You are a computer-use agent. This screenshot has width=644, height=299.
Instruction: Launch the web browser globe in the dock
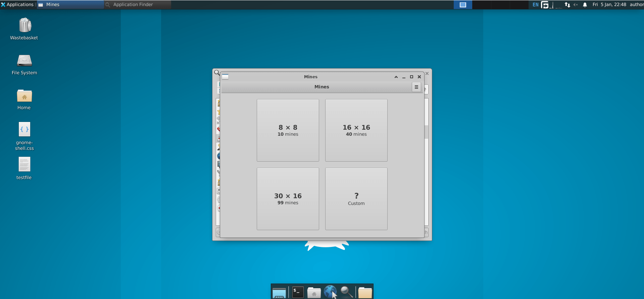330,292
